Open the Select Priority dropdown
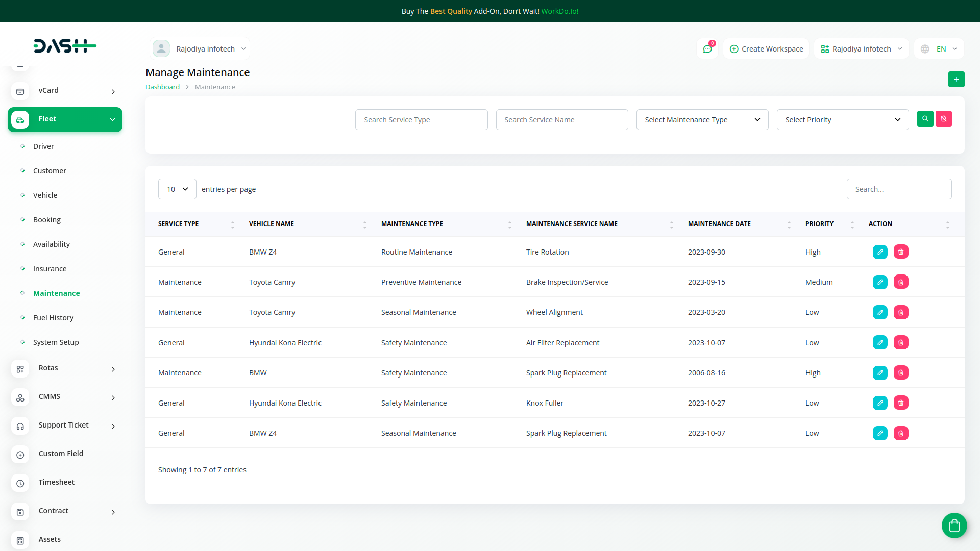Image resolution: width=980 pixels, height=551 pixels. (x=842, y=120)
